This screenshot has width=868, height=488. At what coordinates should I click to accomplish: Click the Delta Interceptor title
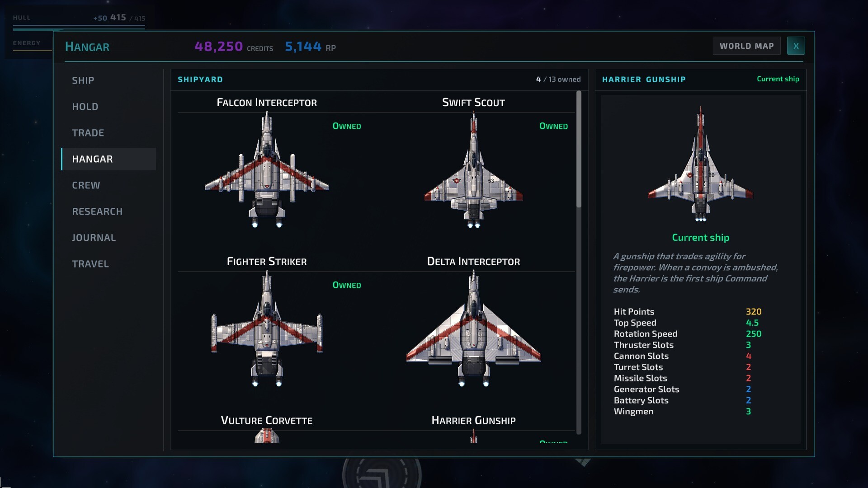pos(473,262)
